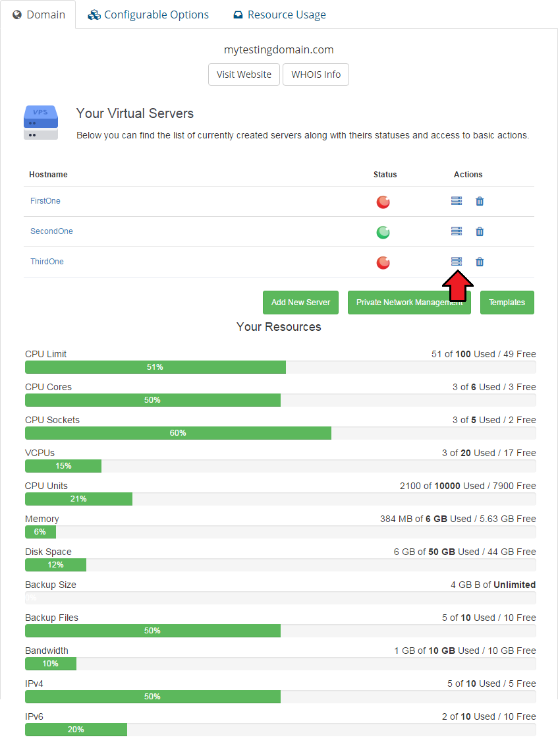Click '2 of 10 Used / 10 Free' text

(489, 716)
